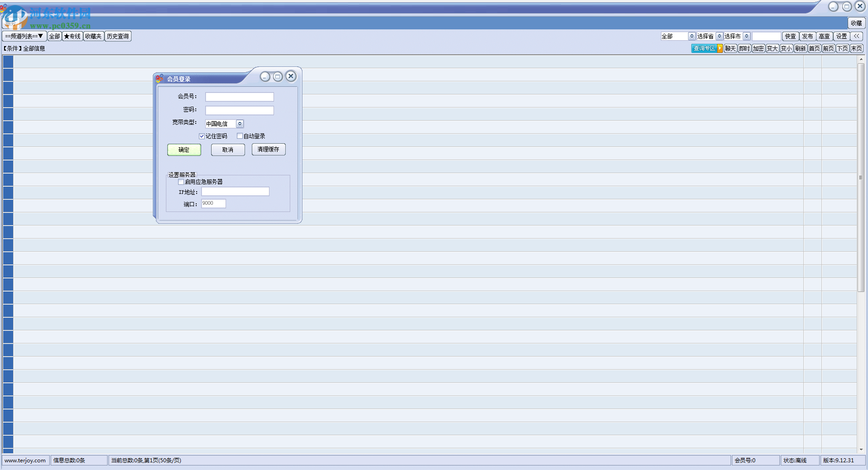The image size is (868, 470).
Task: Refresh list with 刷新
Action: coord(801,48)
